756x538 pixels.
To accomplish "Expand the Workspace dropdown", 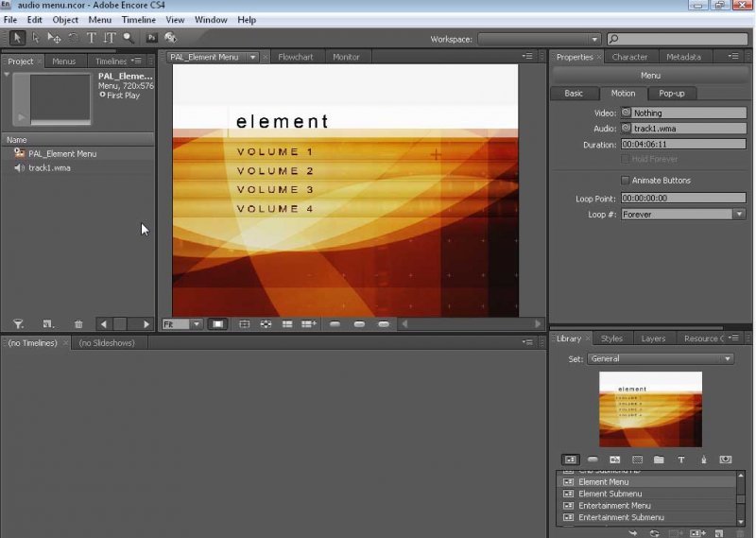I will pyautogui.click(x=594, y=39).
